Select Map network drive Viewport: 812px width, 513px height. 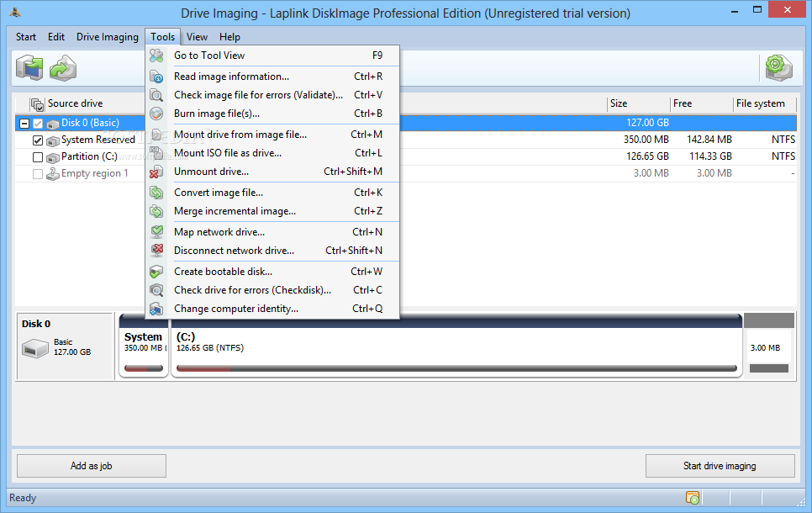click(x=273, y=231)
